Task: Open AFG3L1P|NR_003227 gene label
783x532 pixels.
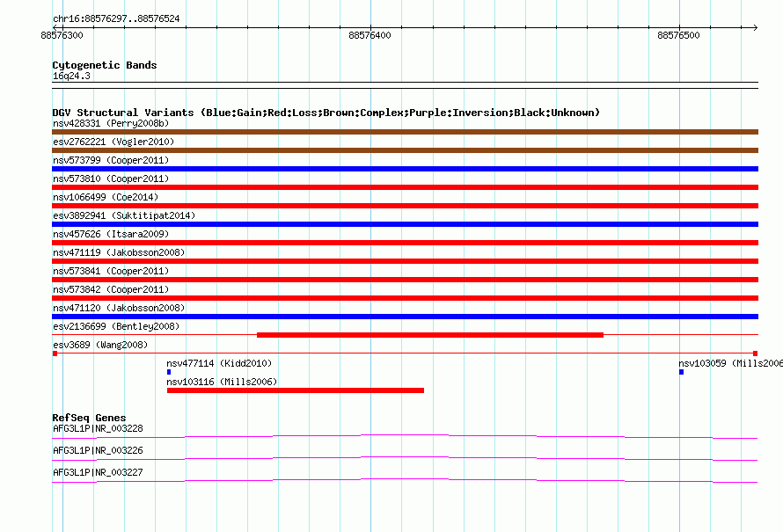Action: click(x=98, y=472)
